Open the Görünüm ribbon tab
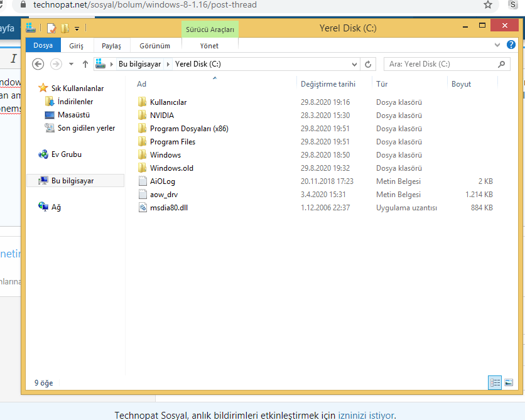The width and height of the screenshot is (525, 420). pos(154,46)
